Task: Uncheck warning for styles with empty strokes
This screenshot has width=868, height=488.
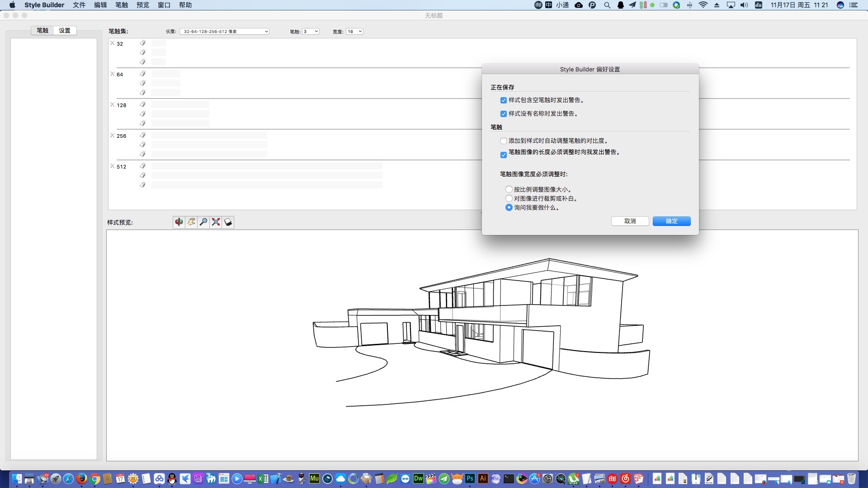Action: (503, 100)
